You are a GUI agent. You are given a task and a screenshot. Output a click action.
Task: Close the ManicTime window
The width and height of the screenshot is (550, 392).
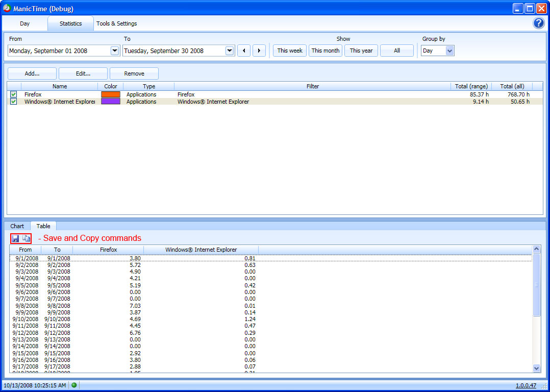point(542,9)
